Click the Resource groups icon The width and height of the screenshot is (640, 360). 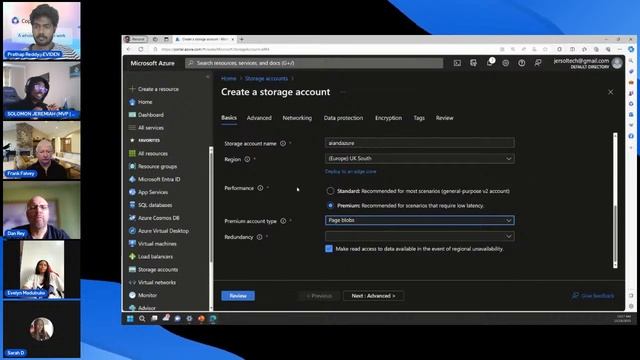click(x=132, y=166)
